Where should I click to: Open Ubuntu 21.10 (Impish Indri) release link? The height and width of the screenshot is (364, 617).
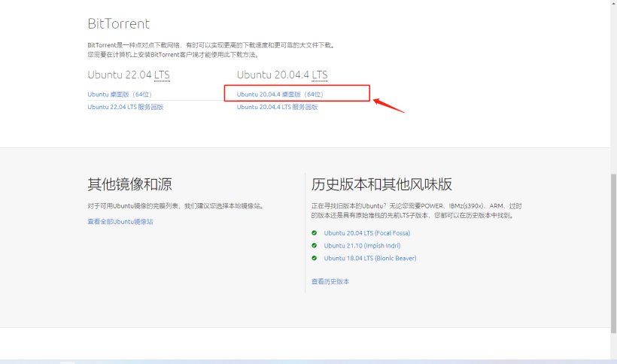tap(362, 246)
